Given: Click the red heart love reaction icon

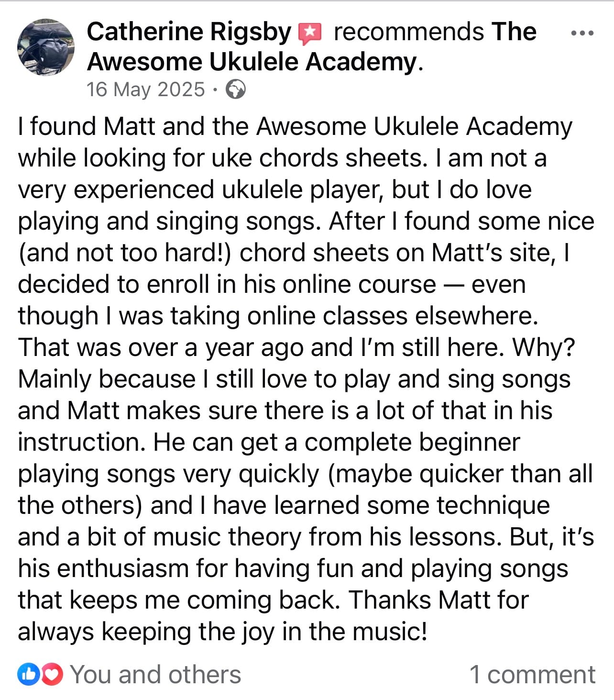Looking at the screenshot, I should click(52, 675).
